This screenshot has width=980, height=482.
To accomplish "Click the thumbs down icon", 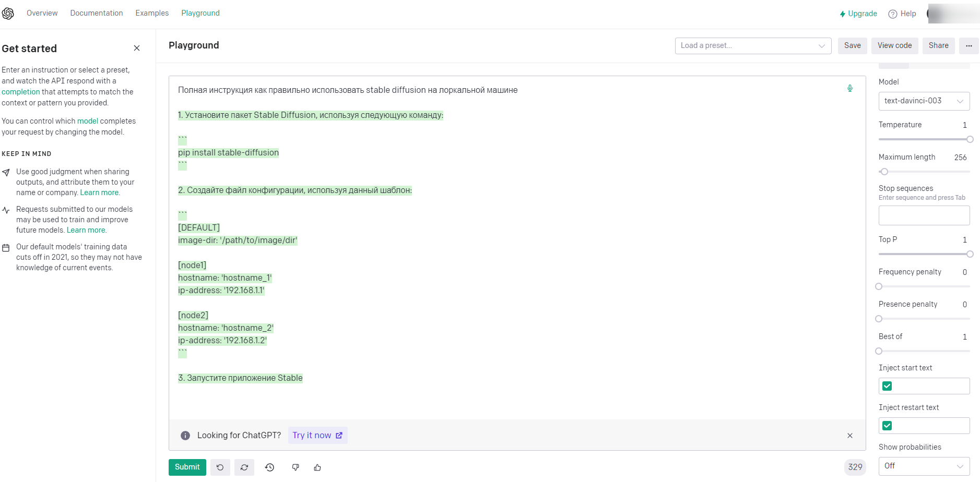I will 296,467.
